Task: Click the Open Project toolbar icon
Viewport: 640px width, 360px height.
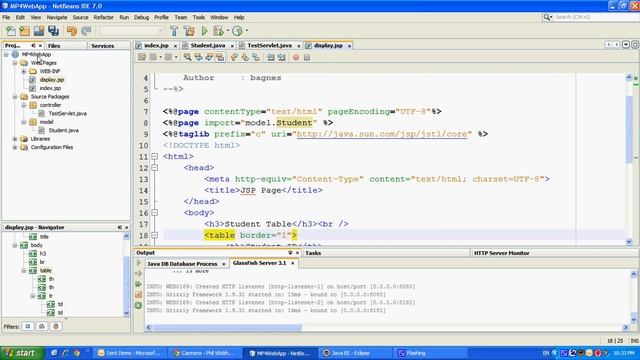Action: pyautogui.click(x=39, y=31)
